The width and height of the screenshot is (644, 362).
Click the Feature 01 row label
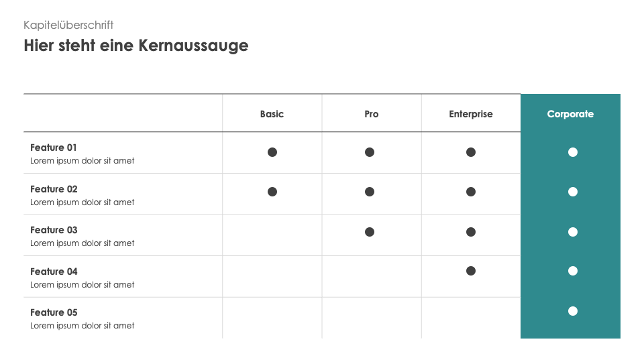(x=54, y=147)
